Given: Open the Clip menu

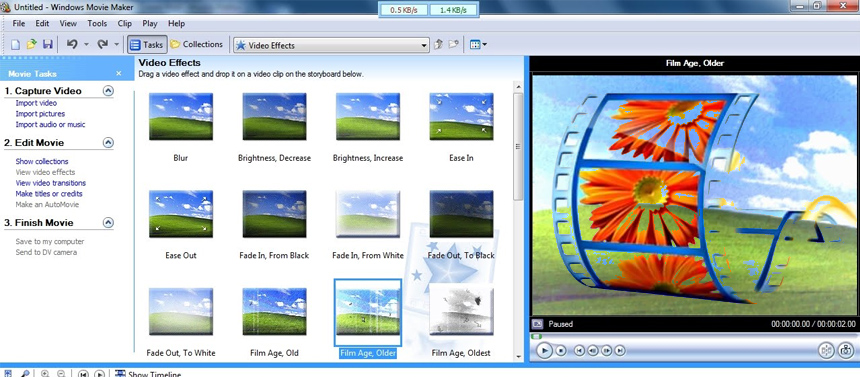Looking at the screenshot, I should (125, 24).
